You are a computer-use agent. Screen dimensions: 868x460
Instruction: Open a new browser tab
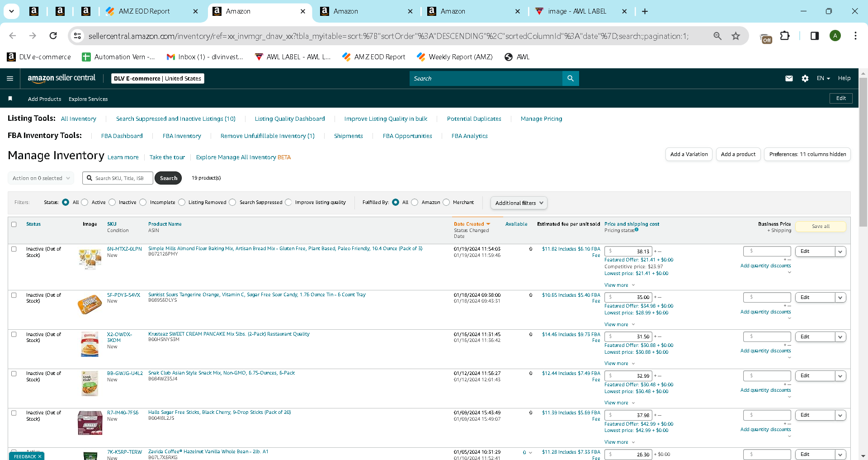point(645,11)
